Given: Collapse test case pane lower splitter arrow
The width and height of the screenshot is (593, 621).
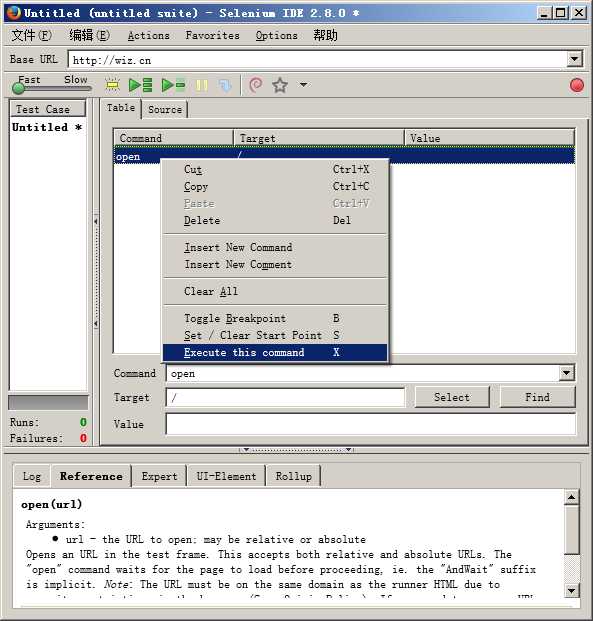Looking at the screenshot, I should 96,324.
